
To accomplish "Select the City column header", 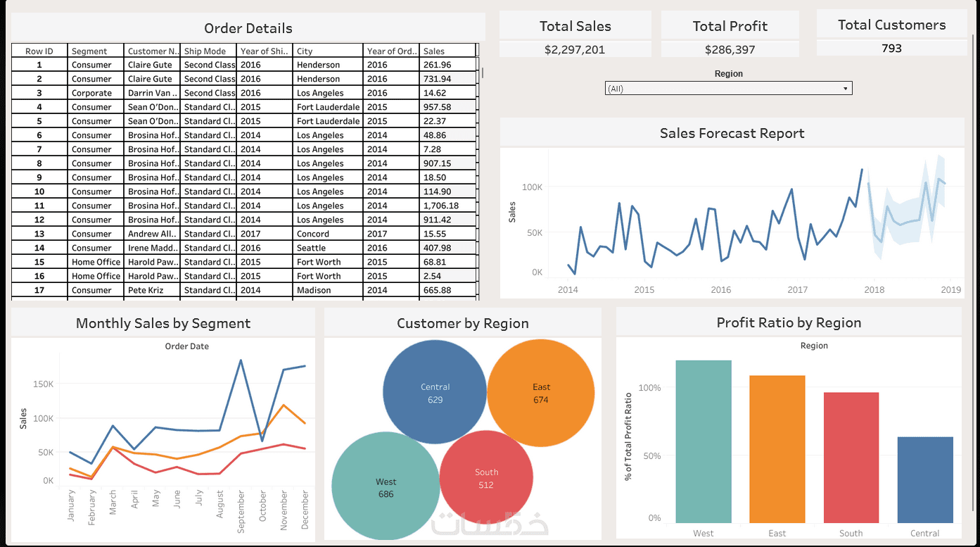I will pyautogui.click(x=329, y=51).
